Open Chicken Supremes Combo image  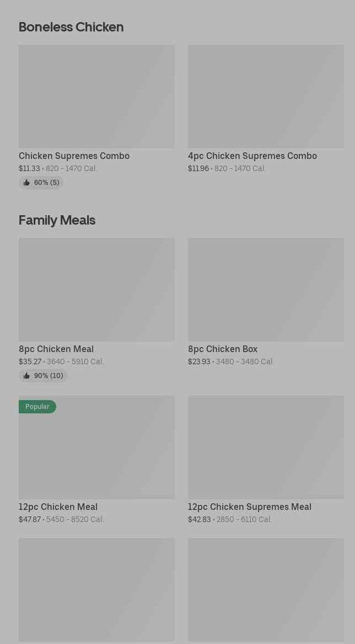pyautogui.click(x=97, y=97)
